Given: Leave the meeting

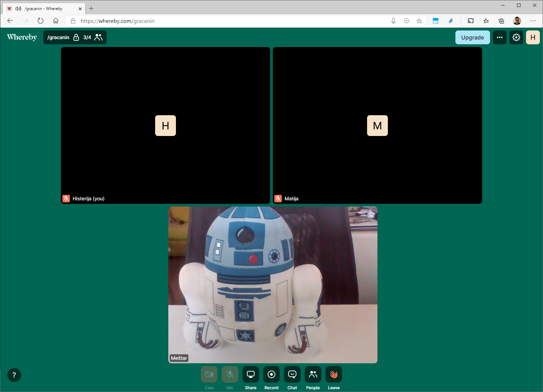Looking at the screenshot, I should (x=334, y=374).
